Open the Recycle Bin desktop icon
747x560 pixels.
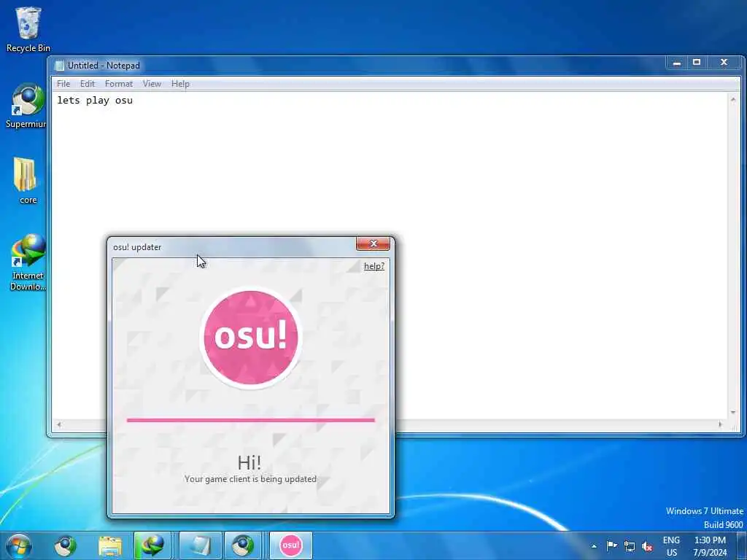click(x=28, y=29)
